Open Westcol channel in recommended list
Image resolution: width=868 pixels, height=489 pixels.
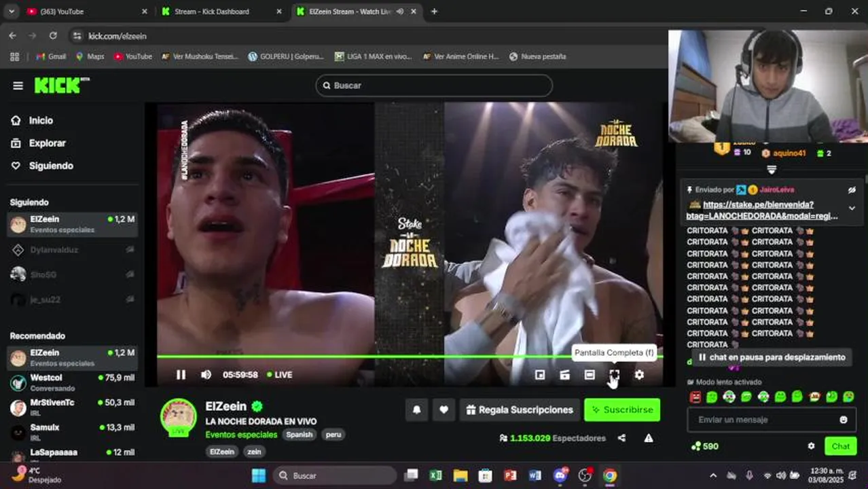tap(72, 382)
